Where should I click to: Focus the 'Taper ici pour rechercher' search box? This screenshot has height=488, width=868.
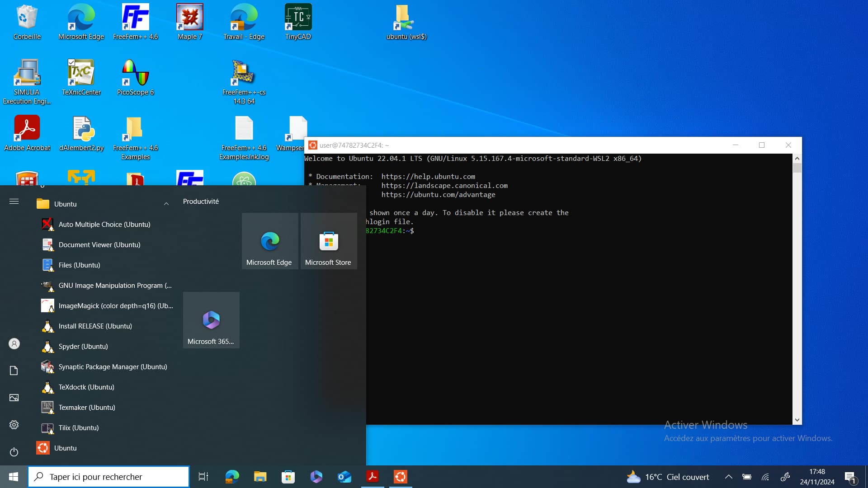click(x=108, y=477)
